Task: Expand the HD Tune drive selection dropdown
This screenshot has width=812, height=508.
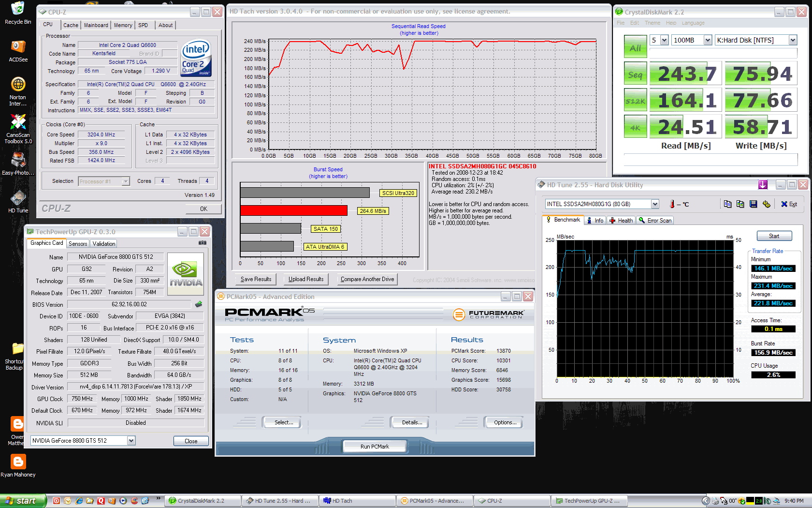Action: pyautogui.click(x=655, y=204)
